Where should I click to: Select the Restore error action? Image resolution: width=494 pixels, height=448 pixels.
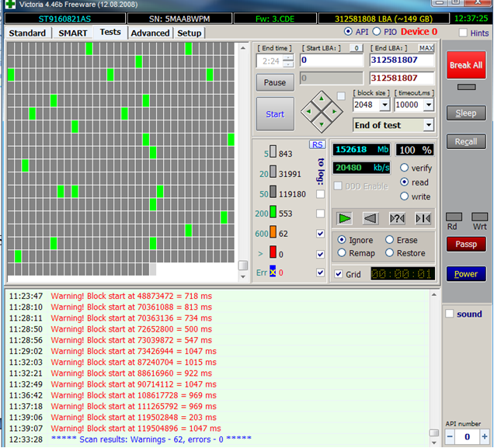tap(390, 253)
